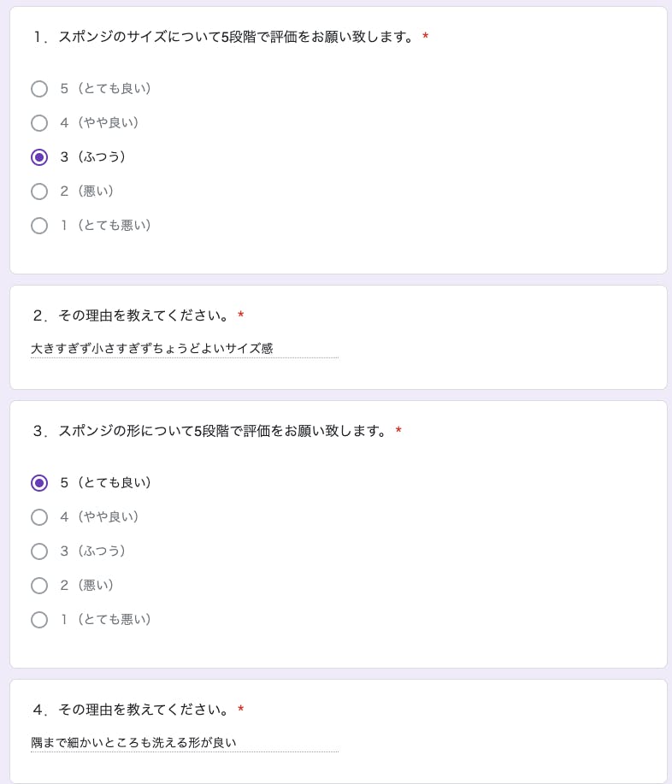Image resolution: width=672 pixels, height=784 pixels.
Task: Choose 4 (やや良い) for sponge size
Action: pos(39,123)
